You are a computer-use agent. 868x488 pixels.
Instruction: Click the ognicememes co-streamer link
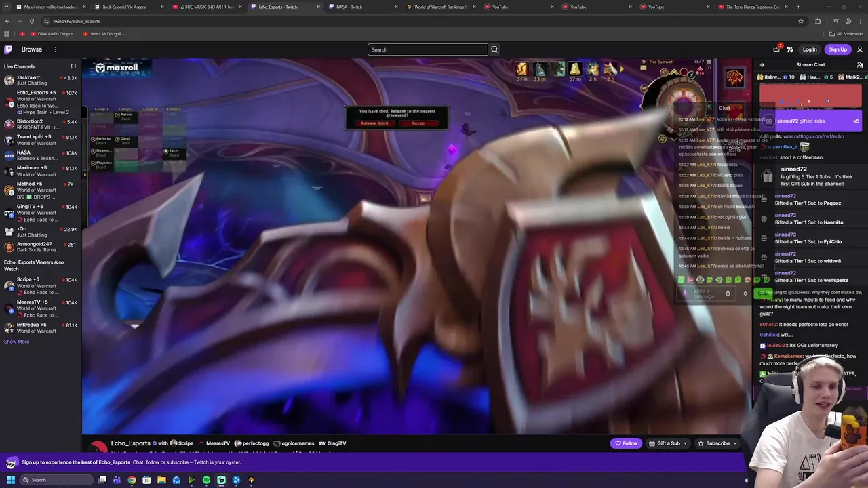click(x=294, y=443)
